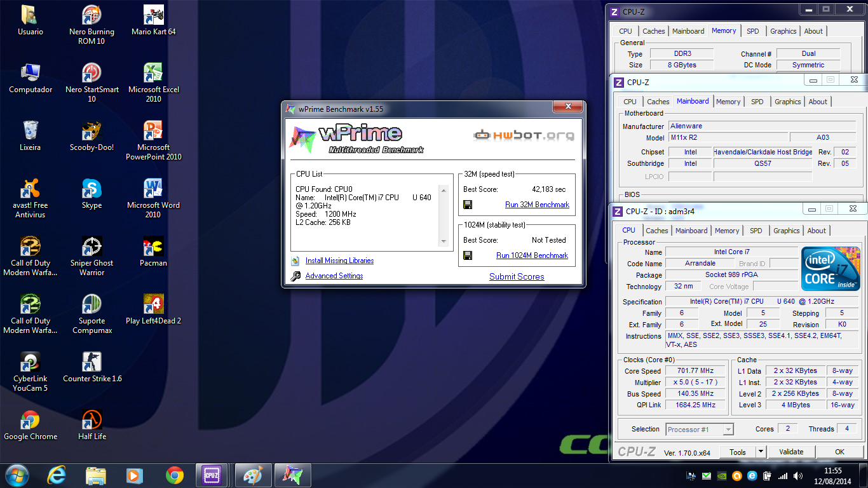Select the Half Life desktop icon
Screen dimensions: 868x488
click(x=92, y=425)
